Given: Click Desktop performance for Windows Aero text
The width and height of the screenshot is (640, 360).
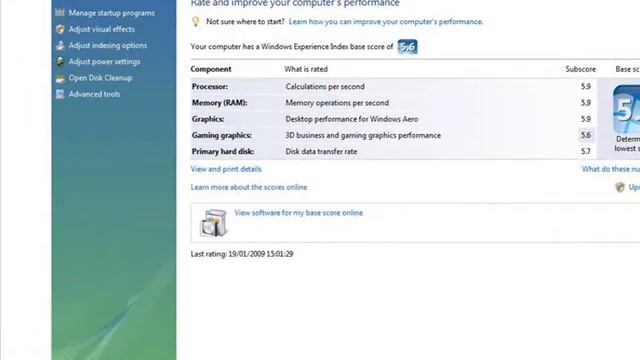Looking at the screenshot, I should pos(352,119).
